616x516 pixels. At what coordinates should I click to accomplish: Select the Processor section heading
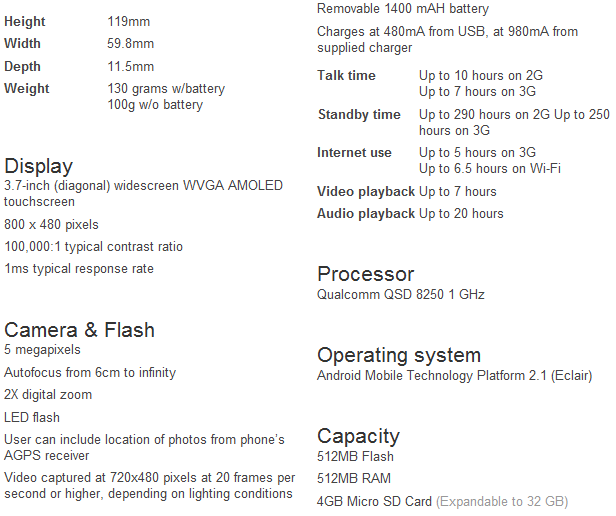click(x=365, y=274)
